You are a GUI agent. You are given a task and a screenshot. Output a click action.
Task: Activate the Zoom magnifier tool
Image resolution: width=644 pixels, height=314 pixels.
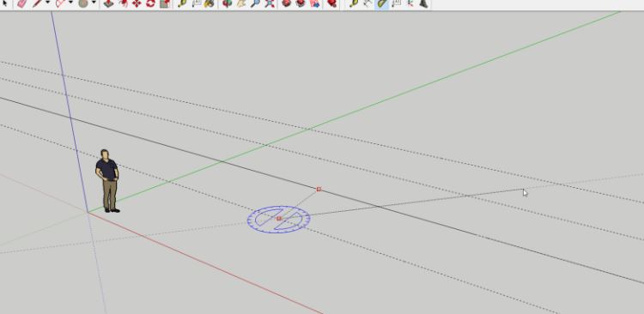255,4
